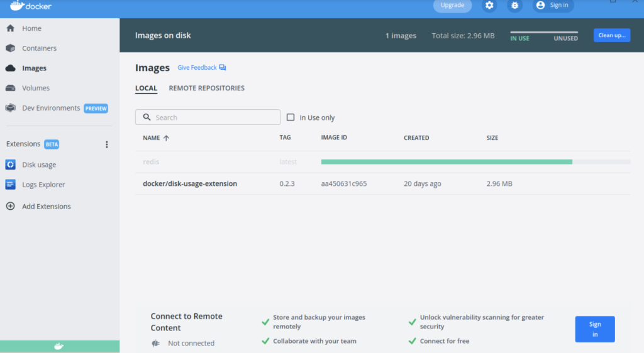Image resolution: width=644 pixels, height=353 pixels.
Task: Click the Containers cube icon
Action: (10, 48)
